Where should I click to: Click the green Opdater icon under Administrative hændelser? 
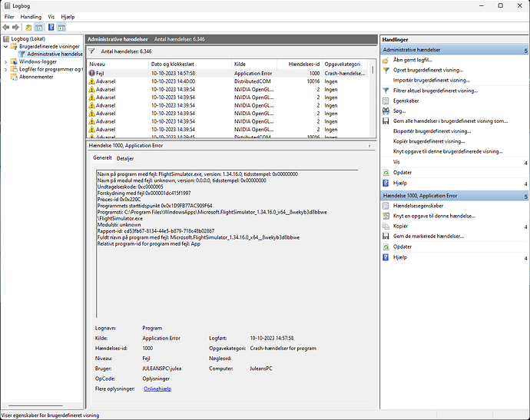(x=386, y=172)
